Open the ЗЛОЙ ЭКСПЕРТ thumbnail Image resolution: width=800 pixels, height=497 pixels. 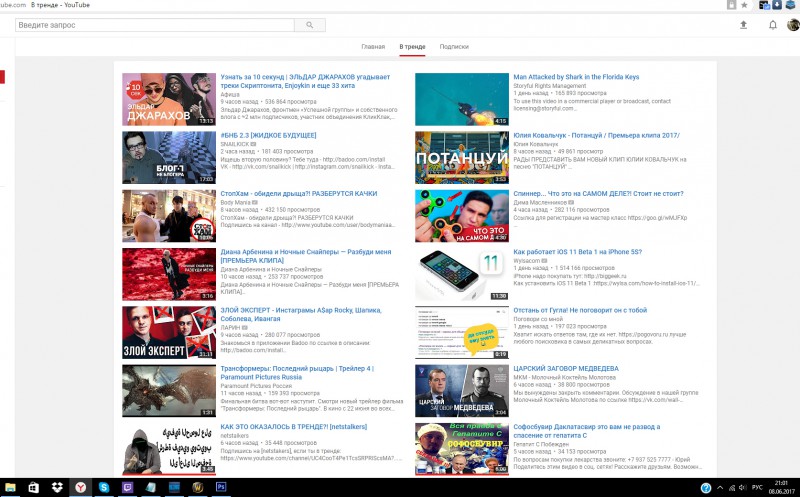tap(169, 332)
